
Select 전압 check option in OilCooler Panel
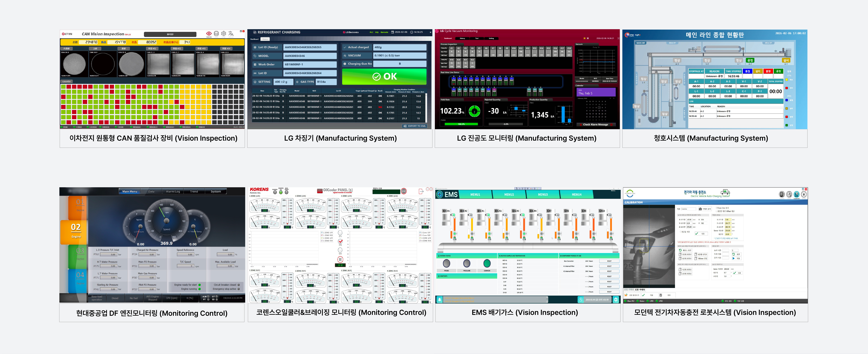coord(340,241)
